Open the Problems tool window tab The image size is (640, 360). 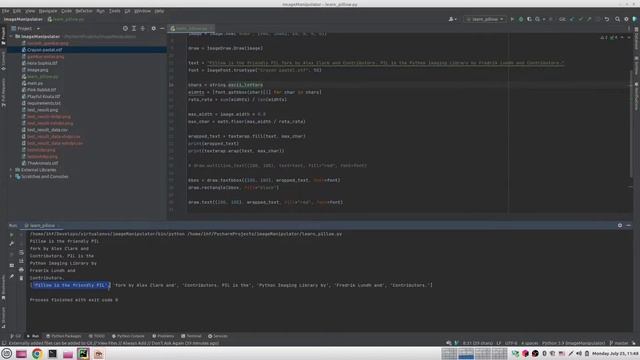coord(163,336)
